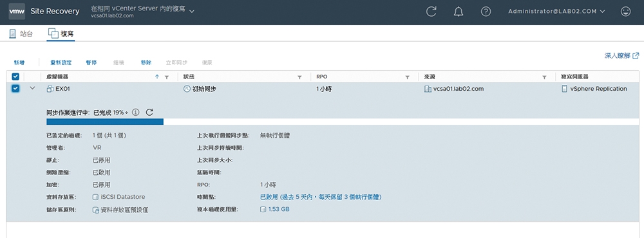Image resolution: width=644 pixels, height=238 pixels.
Task: Switch to the 複寫 tab
Action: 61,33
